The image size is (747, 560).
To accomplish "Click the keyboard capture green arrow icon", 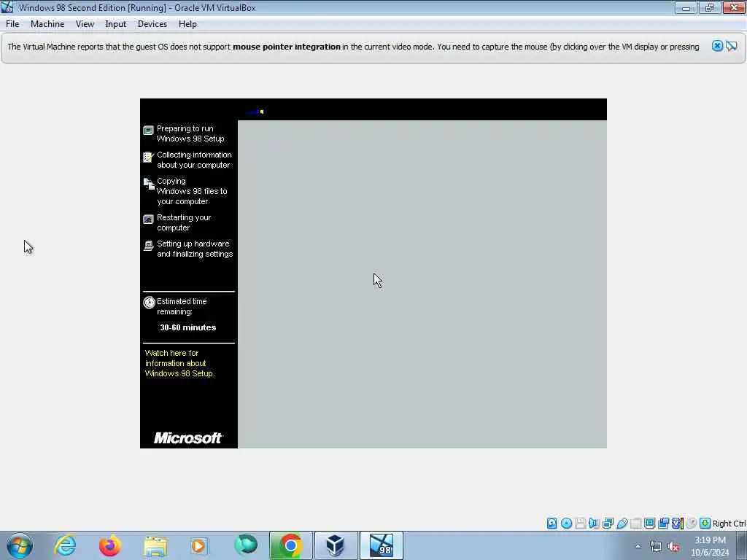I will pyautogui.click(x=705, y=524).
